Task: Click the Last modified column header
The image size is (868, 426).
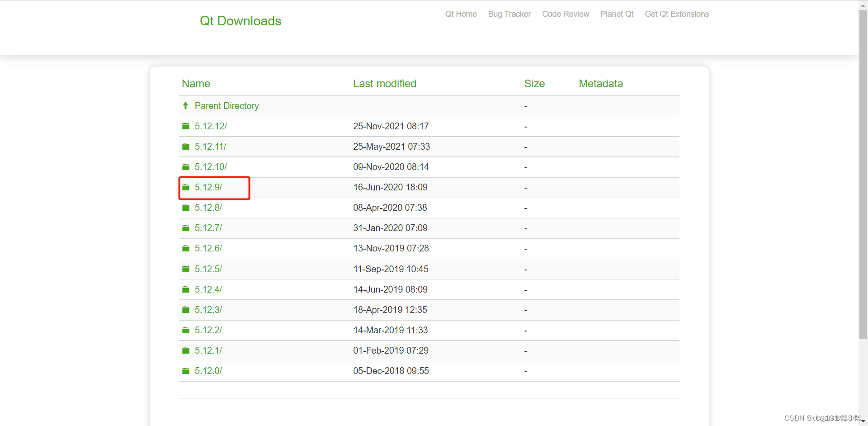Action: [385, 84]
